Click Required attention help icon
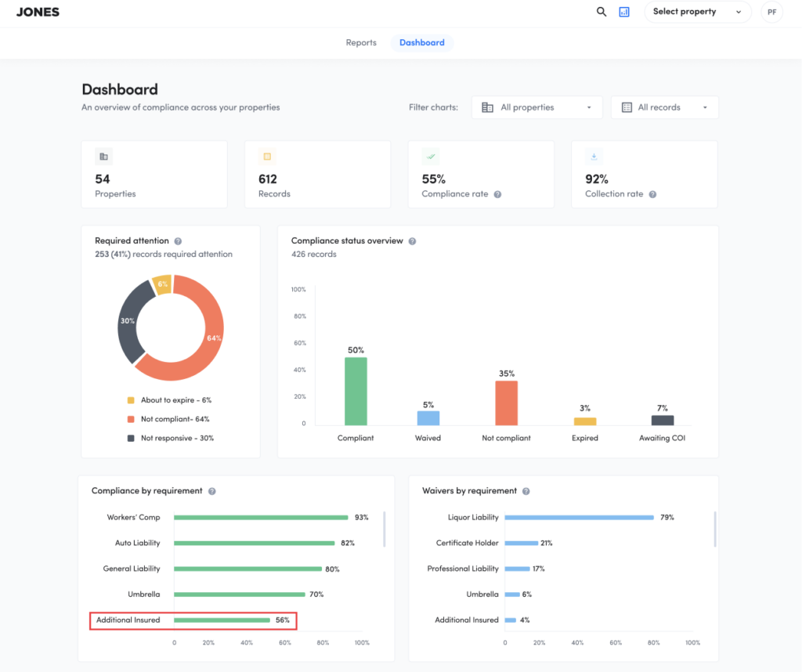Viewport: 802px width, 672px height. (178, 241)
